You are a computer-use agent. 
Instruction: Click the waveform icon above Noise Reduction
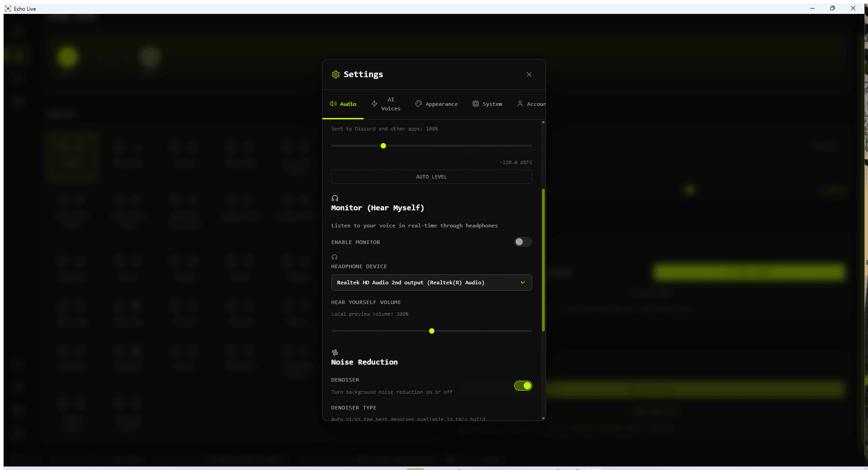click(x=335, y=352)
